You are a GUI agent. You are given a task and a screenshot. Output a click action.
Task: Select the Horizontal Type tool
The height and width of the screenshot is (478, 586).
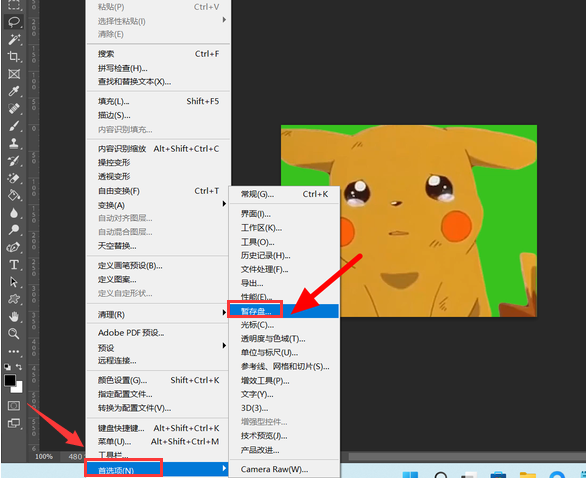[14, 265]
